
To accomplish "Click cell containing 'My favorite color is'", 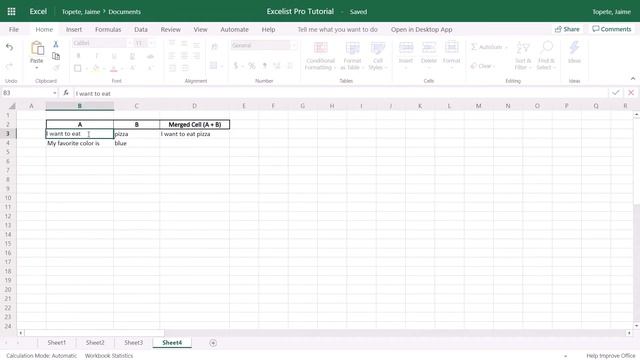I will [x=80, y=143].
